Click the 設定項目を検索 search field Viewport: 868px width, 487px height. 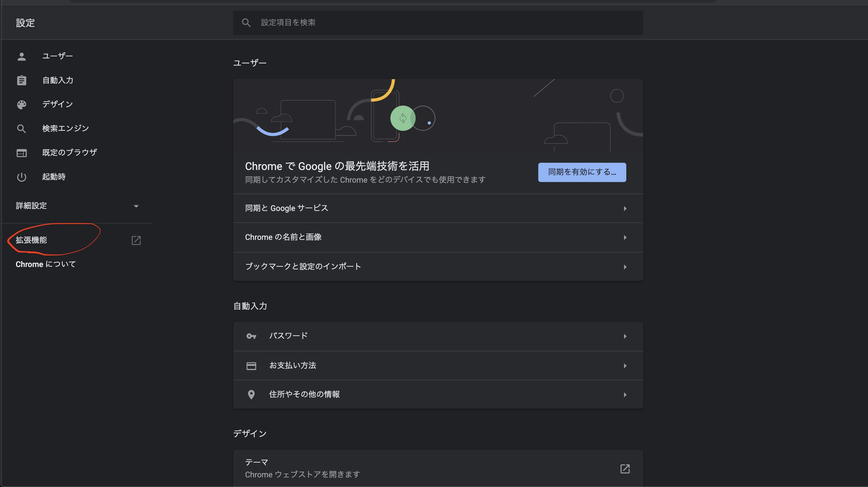pos(438,23)
